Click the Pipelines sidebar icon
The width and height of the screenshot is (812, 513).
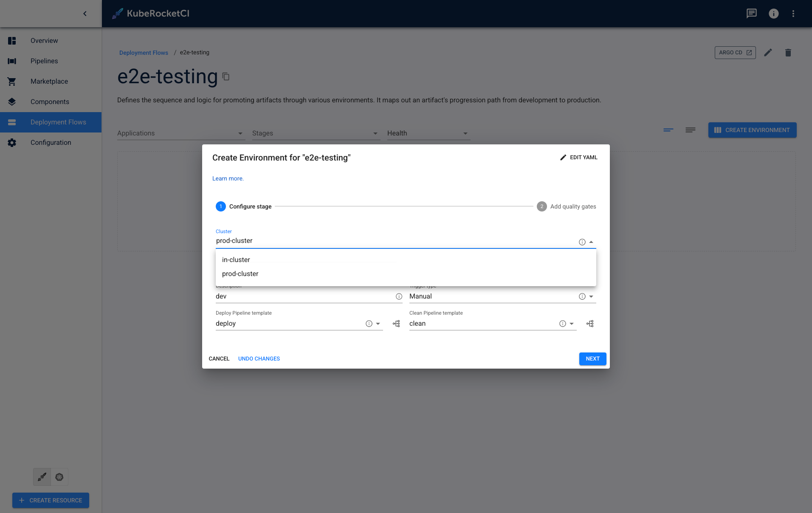pos(12,61)
